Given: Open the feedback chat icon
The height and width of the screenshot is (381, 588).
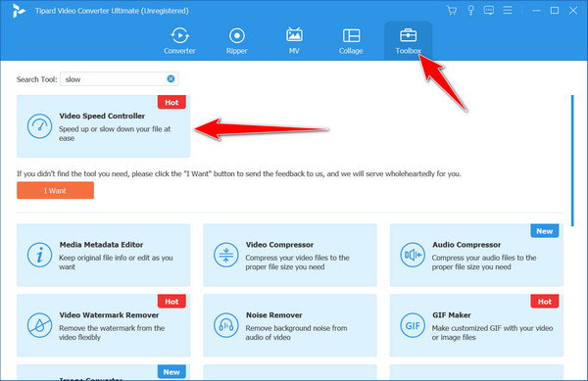Looking at the screenshot, I should tap(489, 10).
